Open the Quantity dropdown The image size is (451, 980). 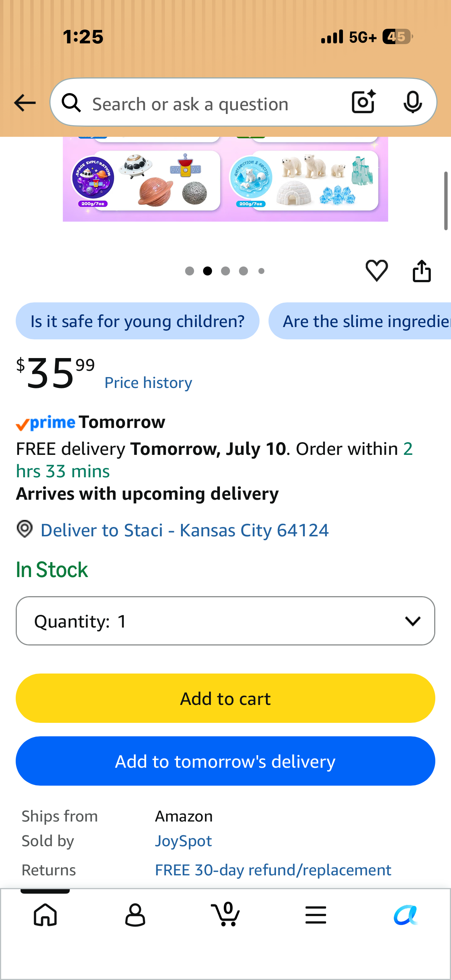tap(225, 620)
